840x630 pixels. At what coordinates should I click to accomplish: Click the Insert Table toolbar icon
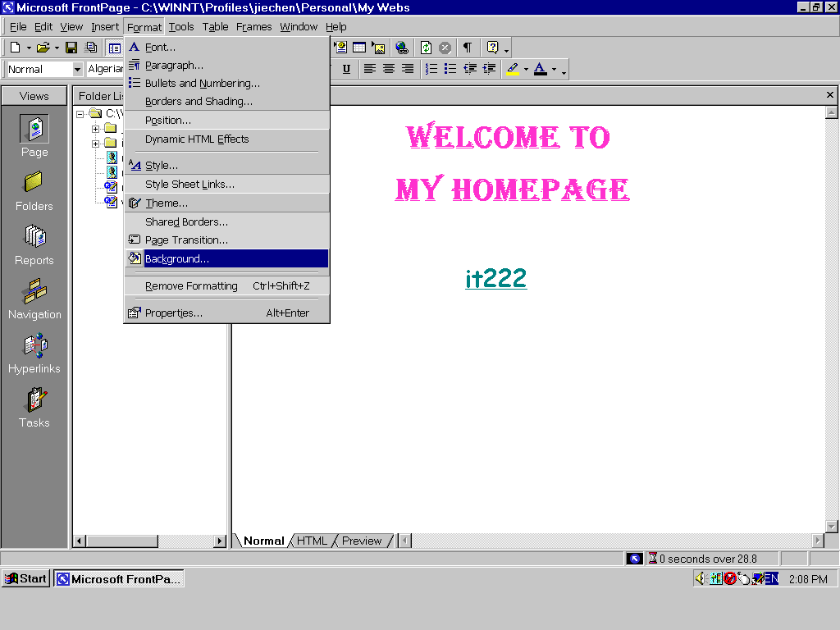(359, 48)
